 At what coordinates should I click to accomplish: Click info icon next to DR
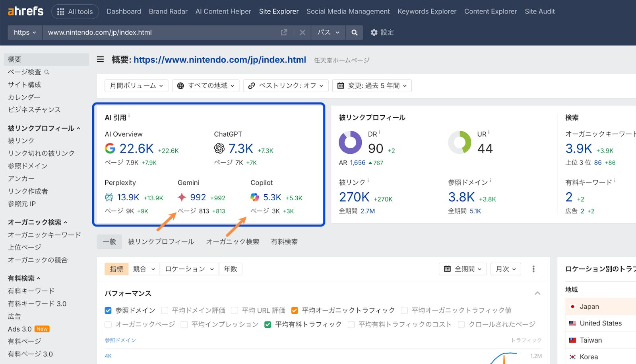pos(380,132)
